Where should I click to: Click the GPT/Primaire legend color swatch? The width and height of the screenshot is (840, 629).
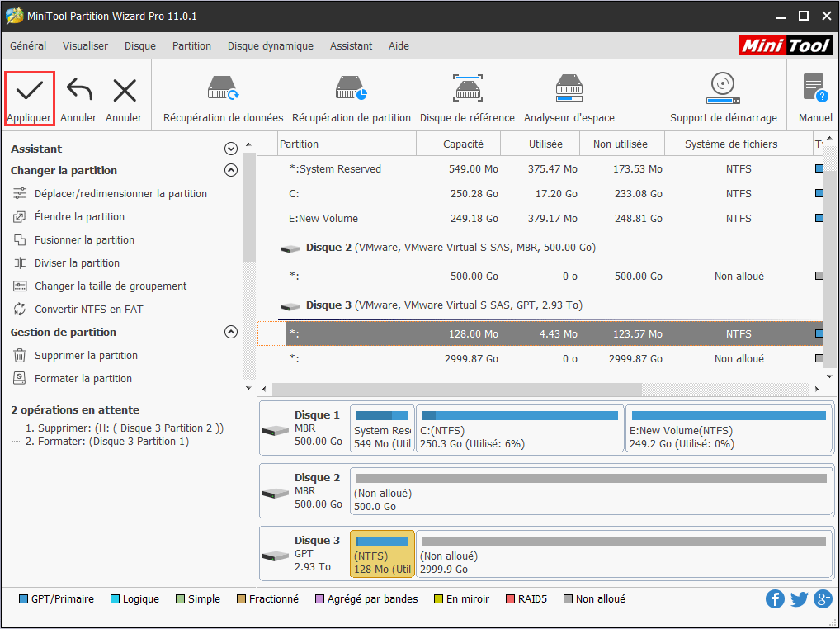pos(23,599)
